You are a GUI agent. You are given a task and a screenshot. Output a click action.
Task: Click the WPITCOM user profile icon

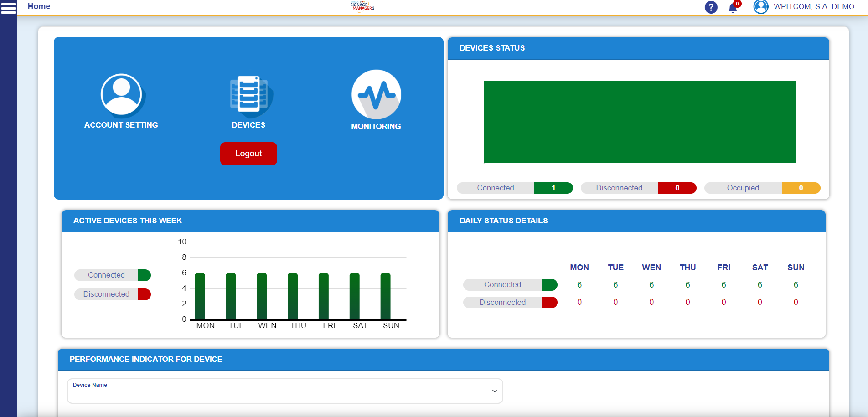tap(760, 7)
